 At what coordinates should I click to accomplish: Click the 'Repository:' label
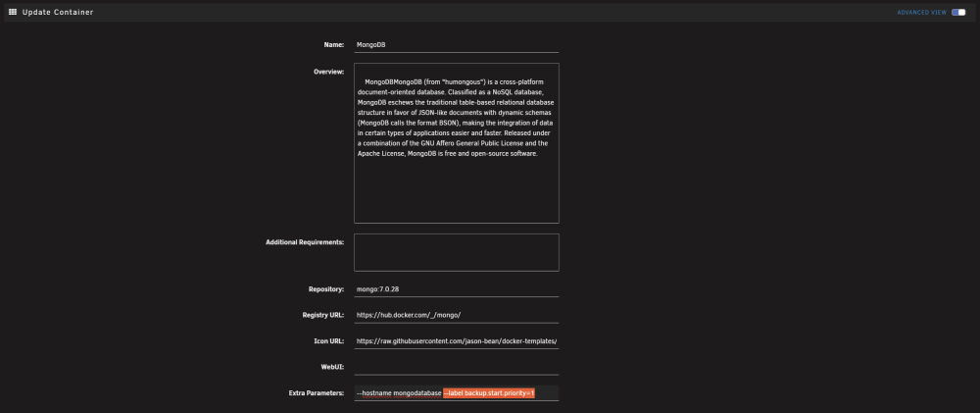326,289
